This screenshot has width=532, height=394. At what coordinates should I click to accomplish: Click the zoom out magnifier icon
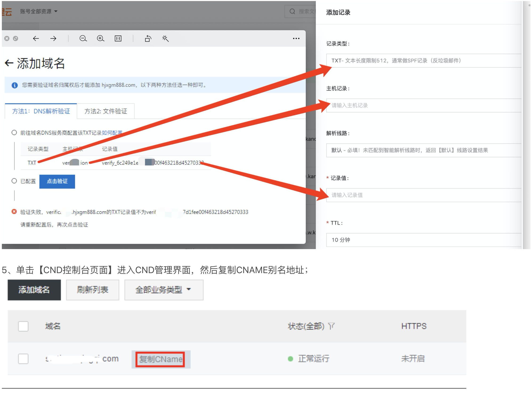[83, 38]
